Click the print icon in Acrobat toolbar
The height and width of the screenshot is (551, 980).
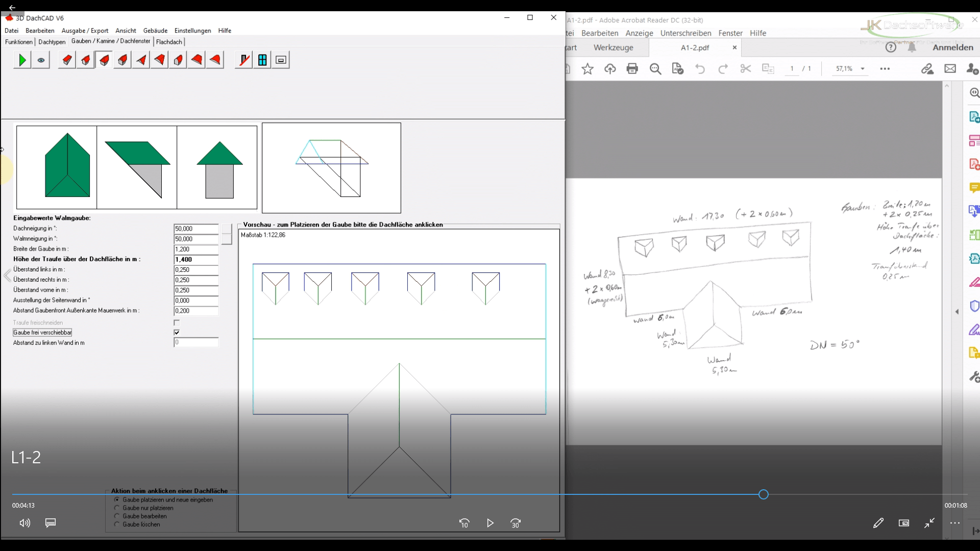pos(632,69)
